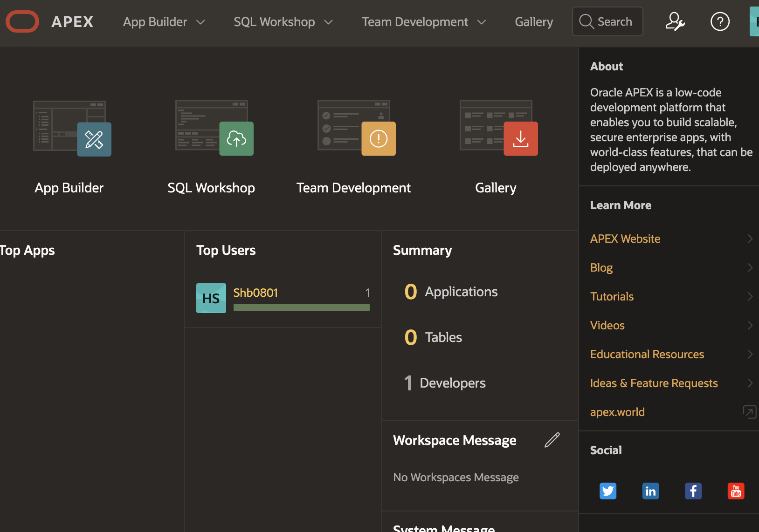Expand the Team Development menu arrow
Viewport: 759px width, 532px height.
pyautogui.click(x=482, y=22)
